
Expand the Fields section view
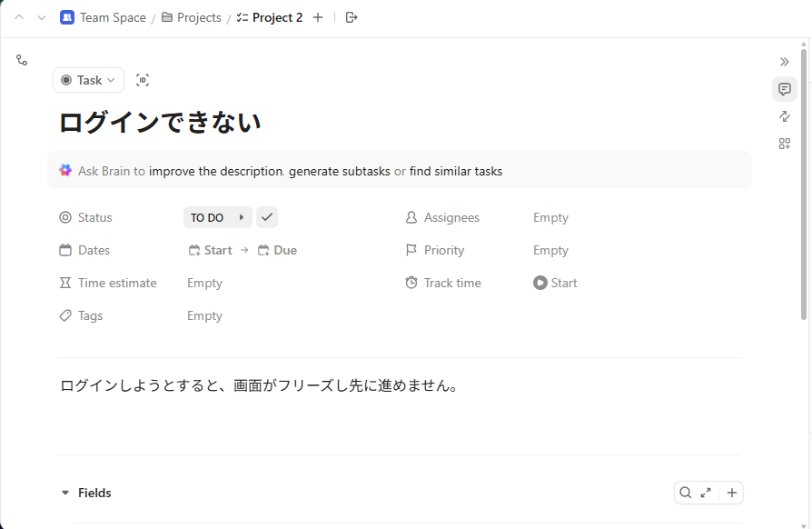[x=706, y=493]
